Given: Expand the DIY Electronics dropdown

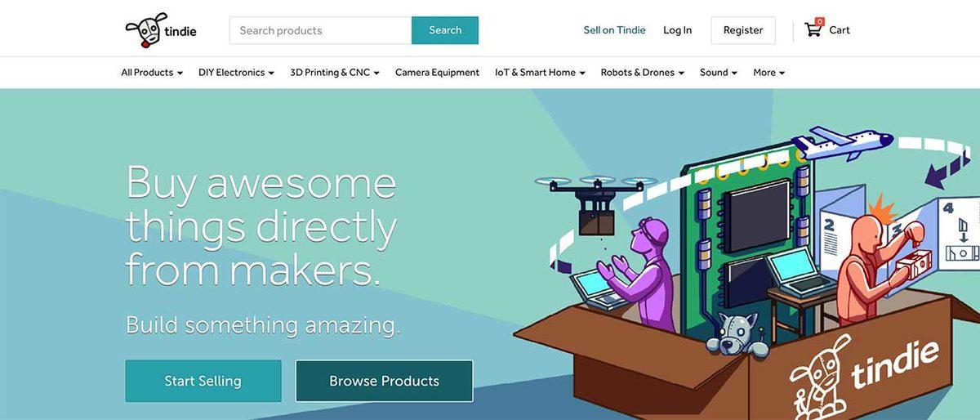Looking at the screenshot, I should [x=236, y=73].
